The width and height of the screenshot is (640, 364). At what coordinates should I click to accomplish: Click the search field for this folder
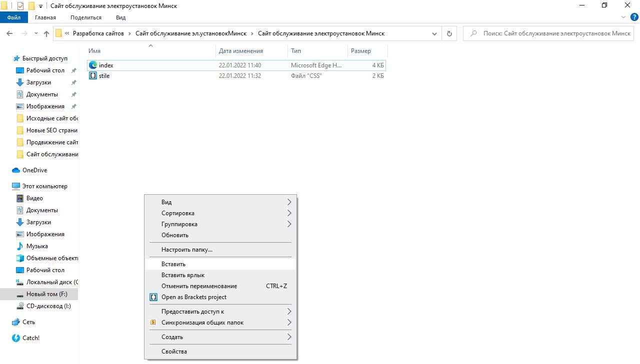(555, 33)
